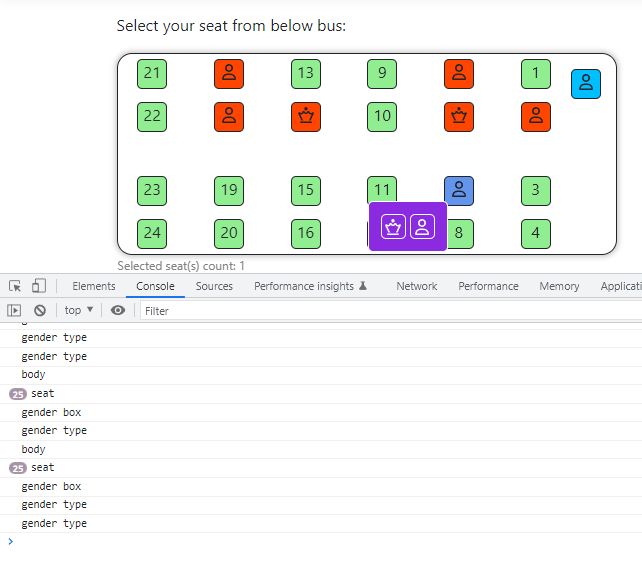Create live expression with the eye icon
The height and width of the screenshot is (561, 642).
[118, 310]
